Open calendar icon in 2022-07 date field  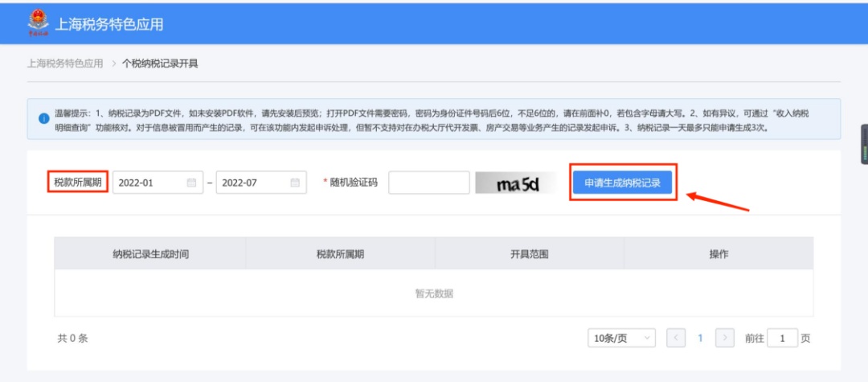[x=295, y=183]
